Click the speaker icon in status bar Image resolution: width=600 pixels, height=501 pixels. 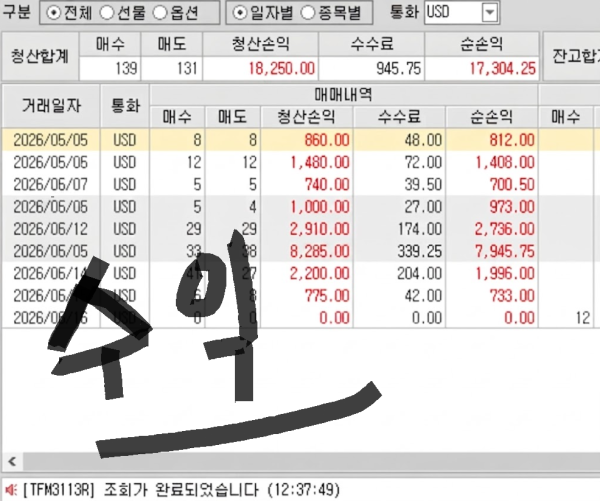coord(10,490)
